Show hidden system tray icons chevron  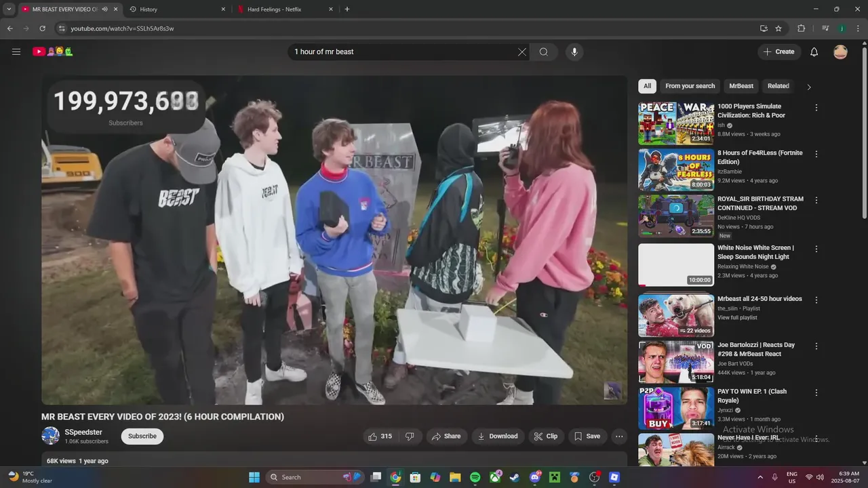point(761,477)
